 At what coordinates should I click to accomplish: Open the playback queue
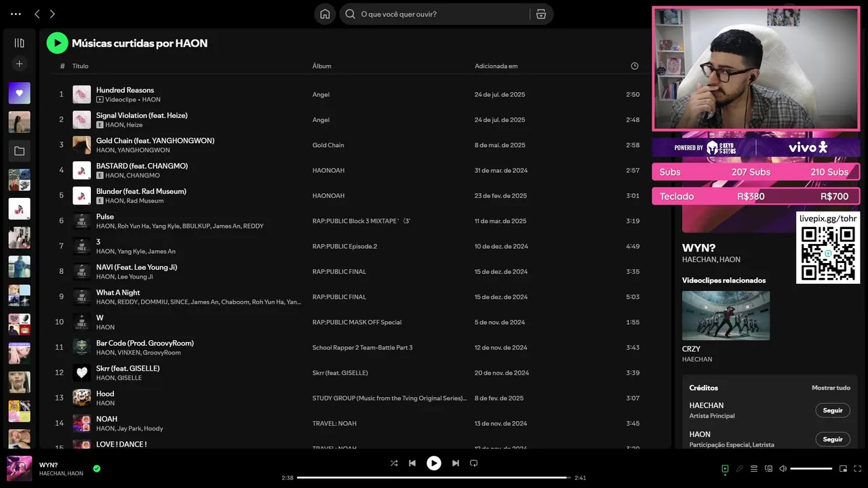click(754, 468)
